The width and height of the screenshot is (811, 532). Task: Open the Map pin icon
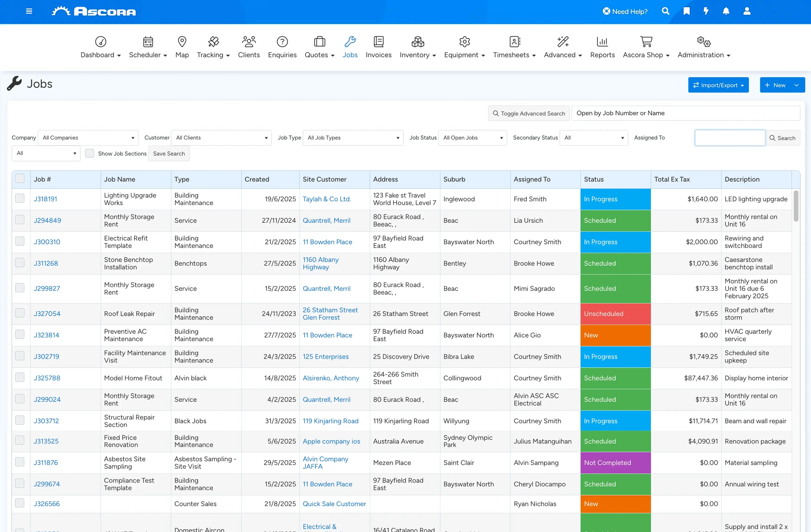(x=182, y=42)
